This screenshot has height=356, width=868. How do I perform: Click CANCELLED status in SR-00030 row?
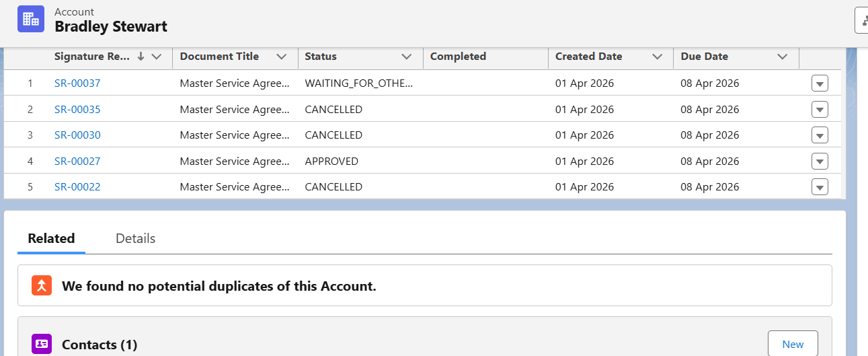click(x=333, y=135)
